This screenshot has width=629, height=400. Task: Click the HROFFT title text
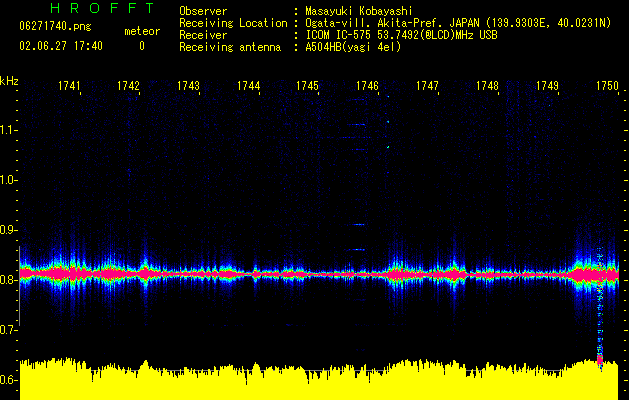[103, 8]
